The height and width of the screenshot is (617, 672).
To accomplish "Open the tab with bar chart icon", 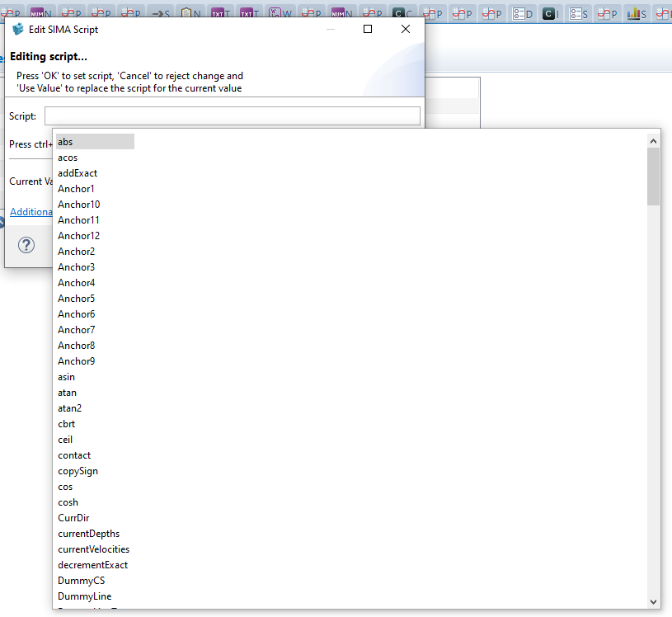I will 636,13.
